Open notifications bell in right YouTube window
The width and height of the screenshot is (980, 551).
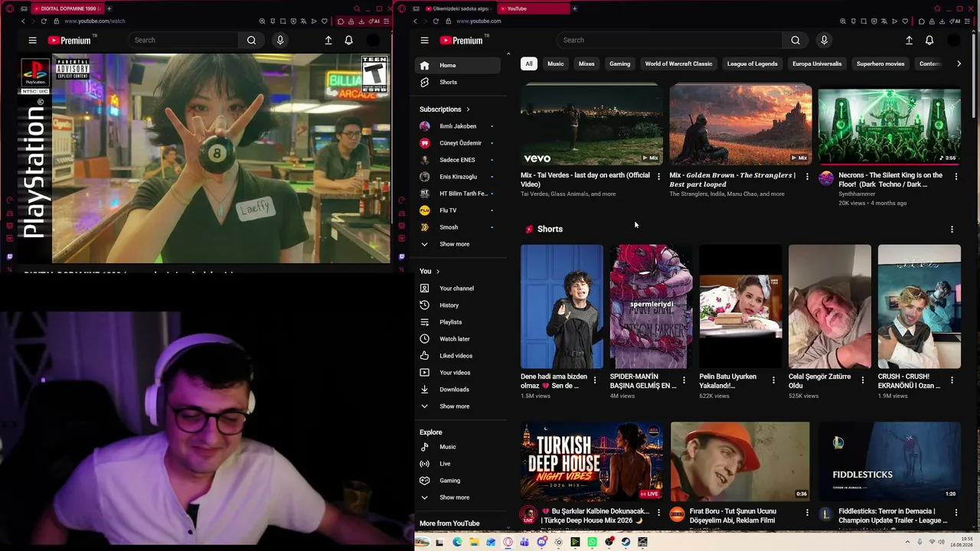click(x=929, y=41)
